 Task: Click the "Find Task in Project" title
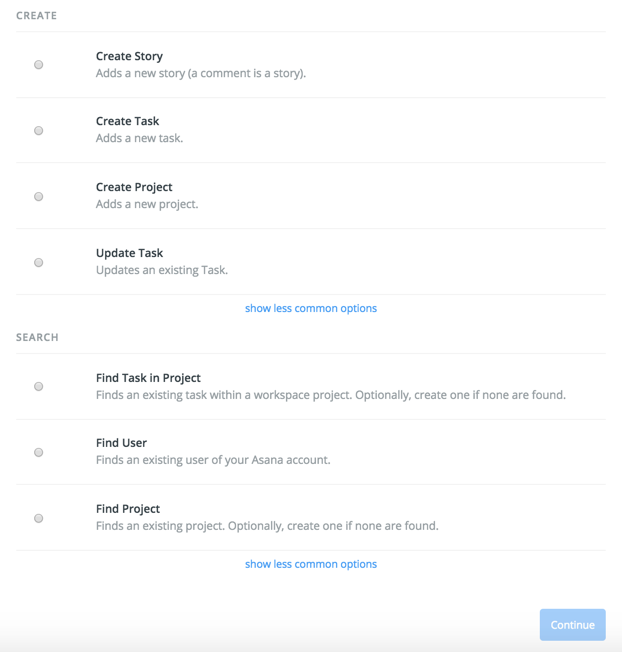point(148,378)
